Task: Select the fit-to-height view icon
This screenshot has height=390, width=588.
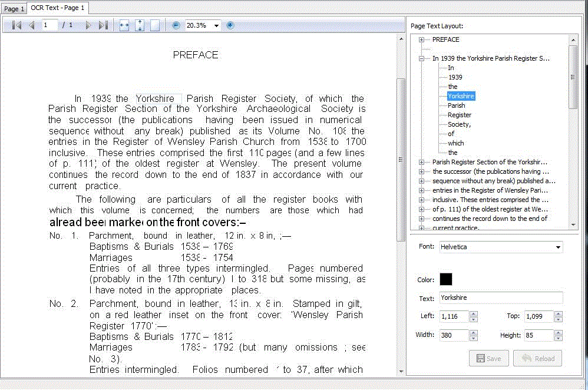Action: click(x=139, y=25)
